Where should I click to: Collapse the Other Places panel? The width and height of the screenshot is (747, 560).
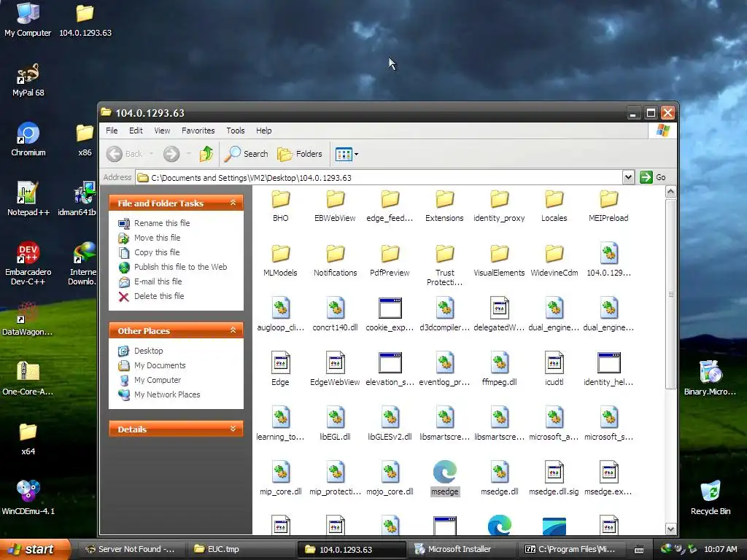coord(233,330)
